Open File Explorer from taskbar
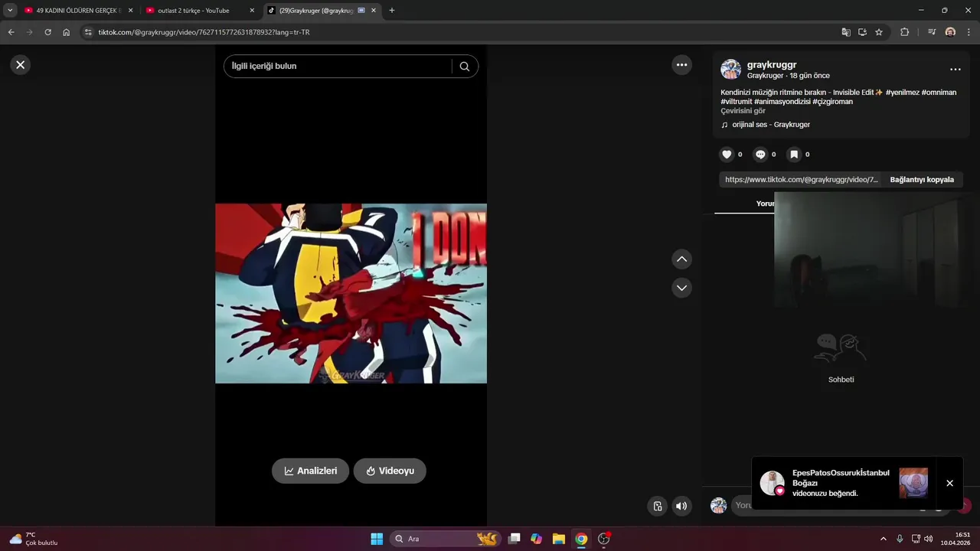Screen dimensions: 980x551 (558, 539)
